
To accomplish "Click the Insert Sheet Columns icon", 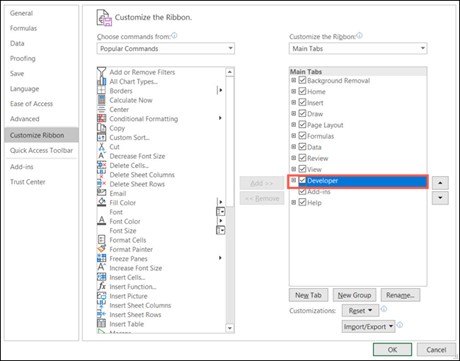I will tap(101, 305).
